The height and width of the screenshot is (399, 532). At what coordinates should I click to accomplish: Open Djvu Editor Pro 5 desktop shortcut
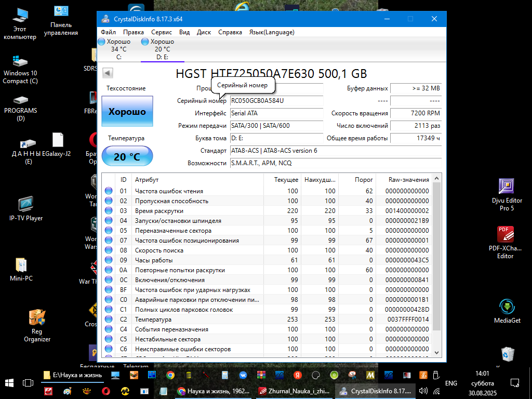507,194
